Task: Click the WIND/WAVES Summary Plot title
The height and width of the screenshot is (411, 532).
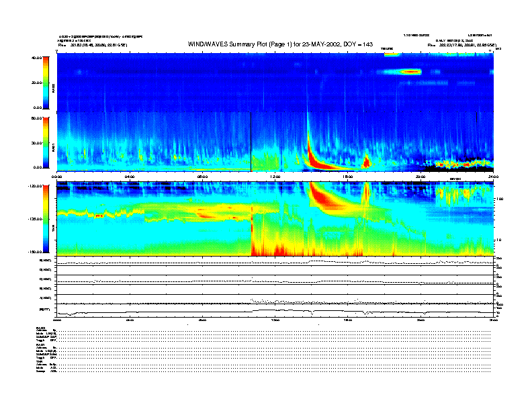Action: pos(280,44)
